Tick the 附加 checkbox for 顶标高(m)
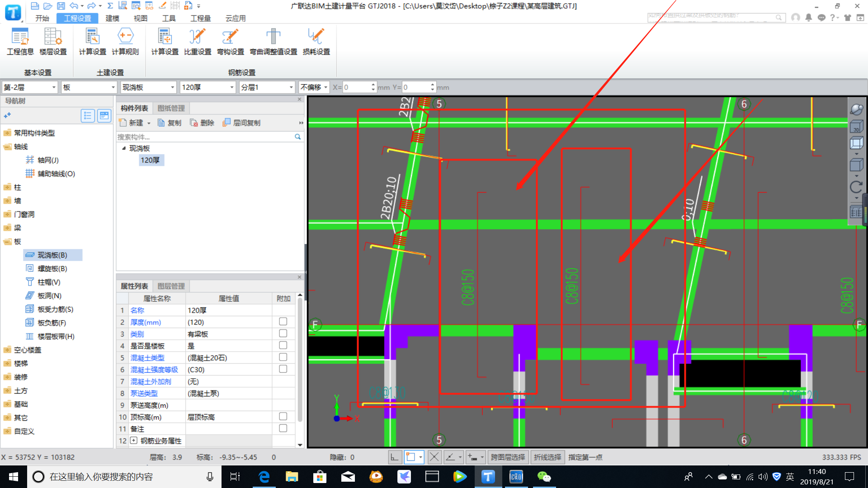 (x=283, y=416)
